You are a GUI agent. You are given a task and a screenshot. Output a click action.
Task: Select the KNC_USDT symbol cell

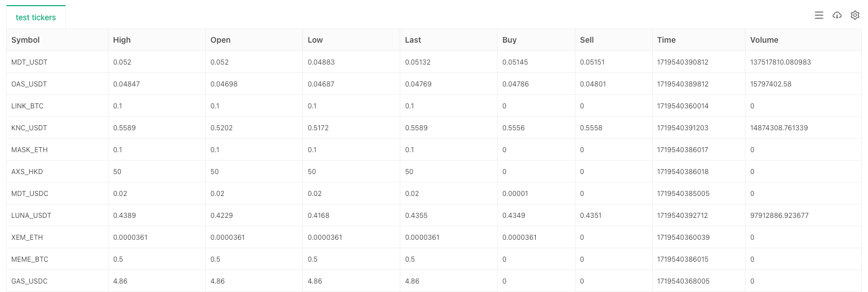coord(29,128)
